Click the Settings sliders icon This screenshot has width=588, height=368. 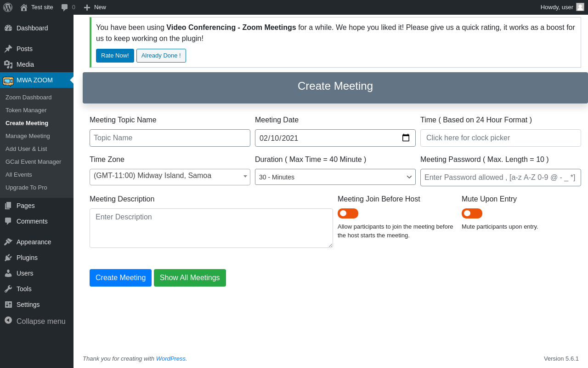click(8, 305)
